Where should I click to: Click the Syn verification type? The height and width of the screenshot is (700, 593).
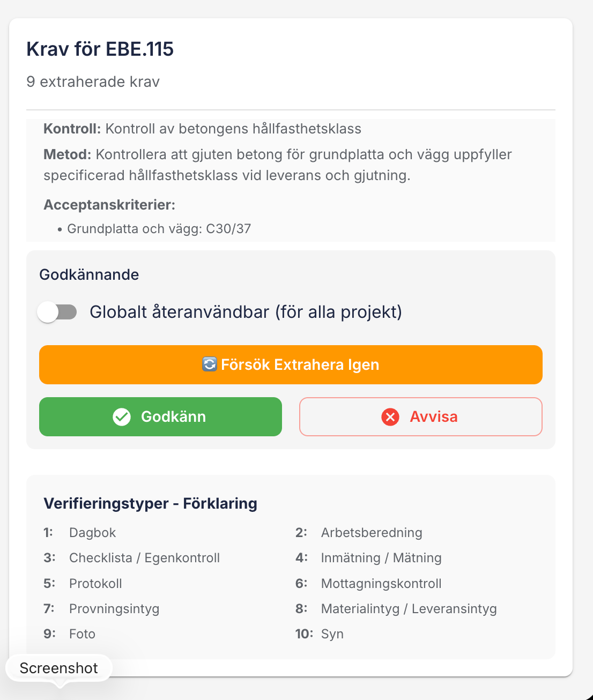pos(332,634)
